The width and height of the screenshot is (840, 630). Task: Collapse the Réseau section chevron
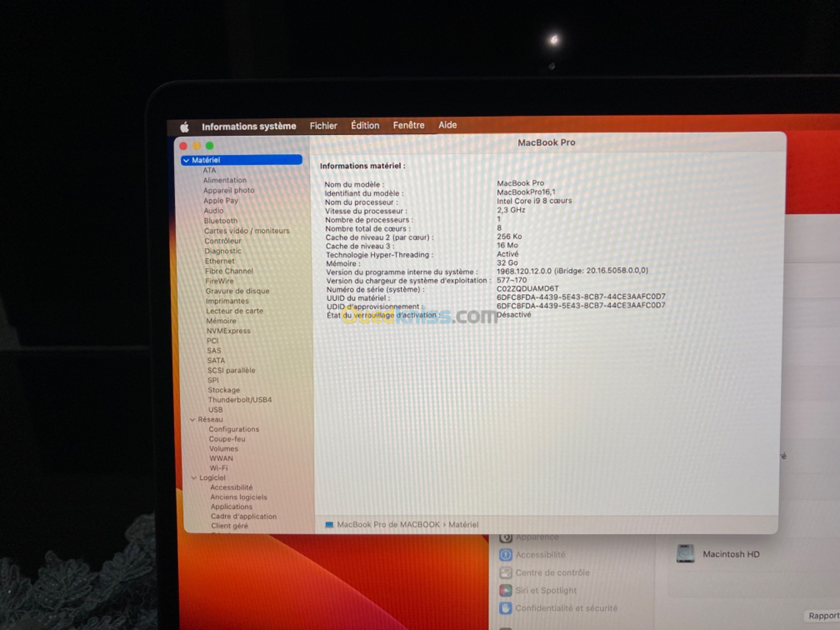click(x=192, y=419)
